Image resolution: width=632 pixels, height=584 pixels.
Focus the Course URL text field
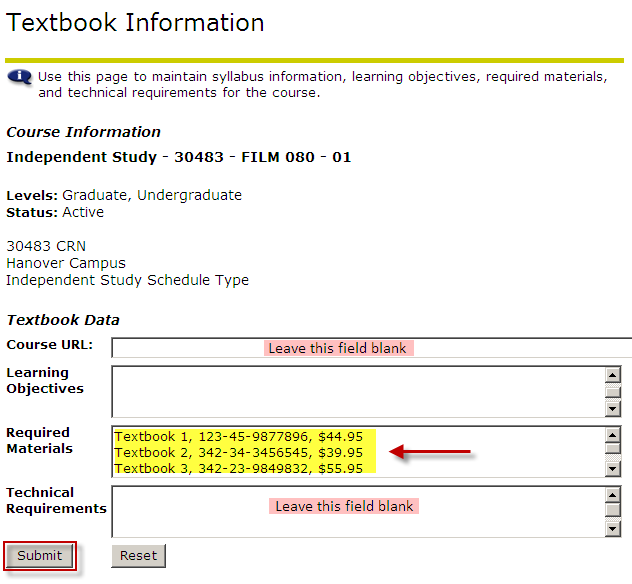370,348
